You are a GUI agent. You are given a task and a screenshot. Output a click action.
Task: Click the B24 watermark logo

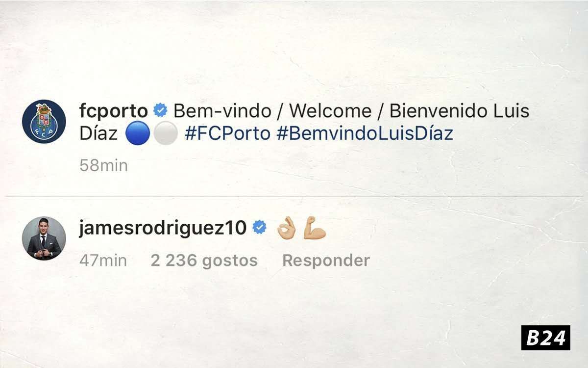click(x=546, y=338)
